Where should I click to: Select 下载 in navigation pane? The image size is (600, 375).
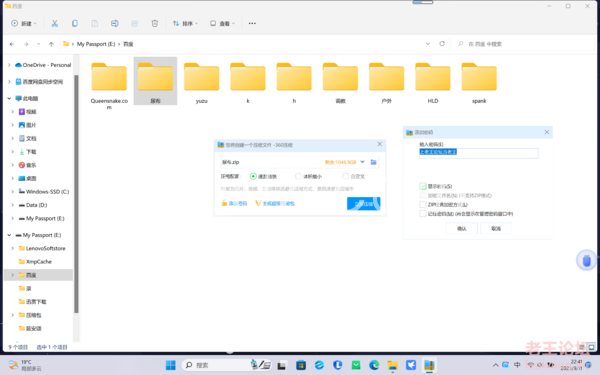pyautogui.click(x=31, y=152)
